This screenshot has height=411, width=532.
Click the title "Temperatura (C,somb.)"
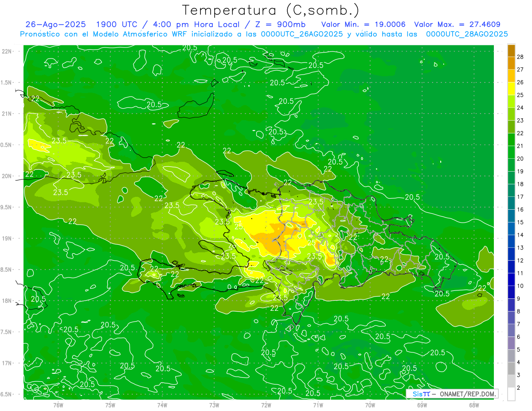click(270, 10)
